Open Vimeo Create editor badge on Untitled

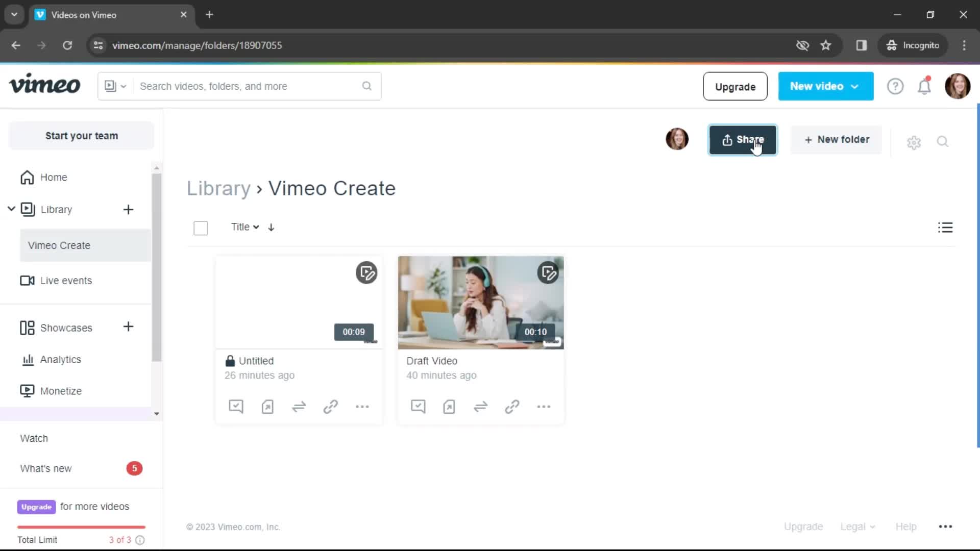[x=366, y=273]
